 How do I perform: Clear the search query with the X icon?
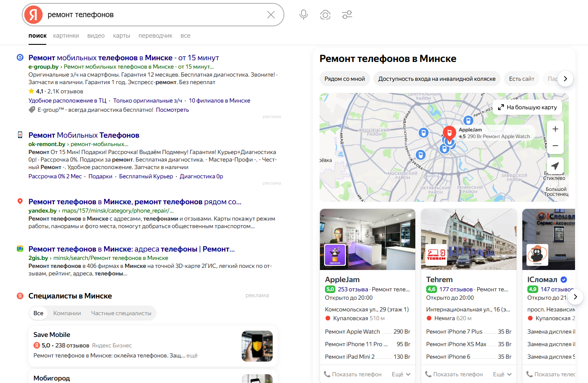click(x=271, y=15)
